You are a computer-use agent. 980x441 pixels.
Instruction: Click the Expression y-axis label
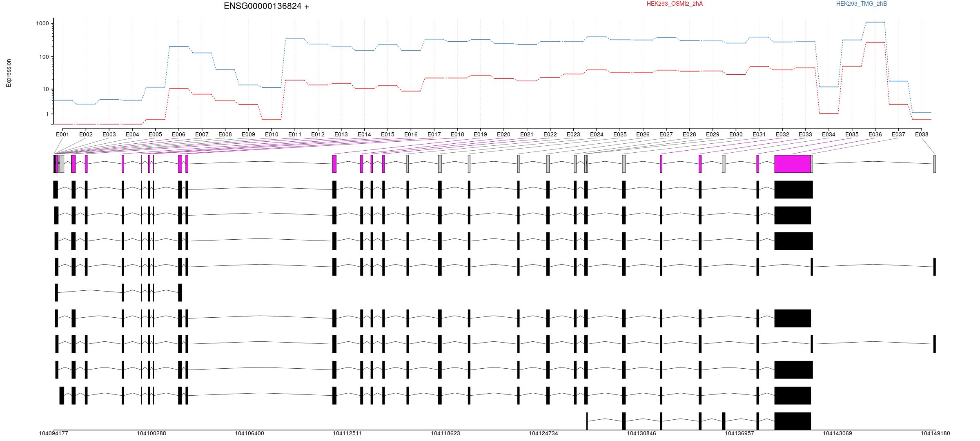click(x=9, y=73)
